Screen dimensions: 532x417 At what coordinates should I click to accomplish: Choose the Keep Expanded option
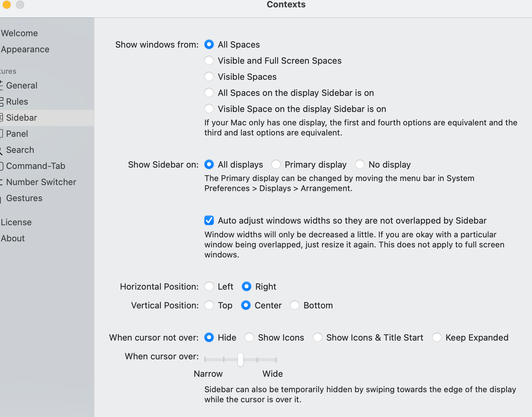tap(437, 338)
